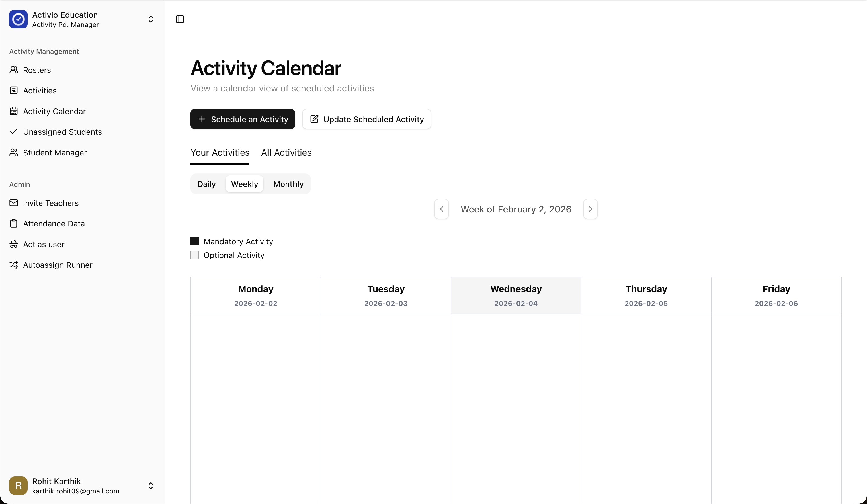
Task: Click the Attendance Data clipboard icon
Action: (14, 224)
